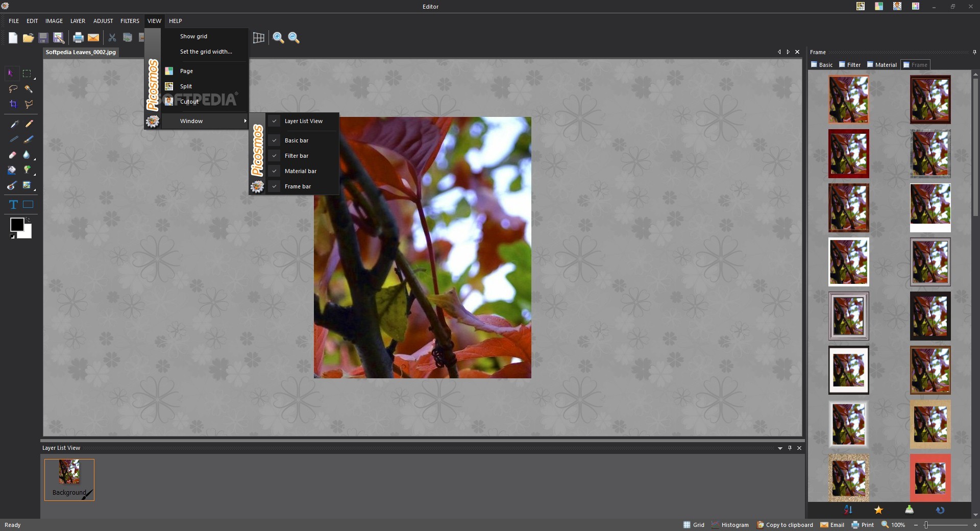Viewport: 980px width, 531px height.
Task: Select the Paint Brush tool
Action: (29, 139)
